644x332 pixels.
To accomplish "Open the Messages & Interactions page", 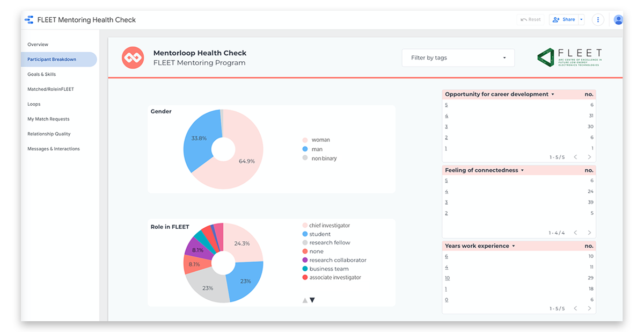I will pos(54,149).
